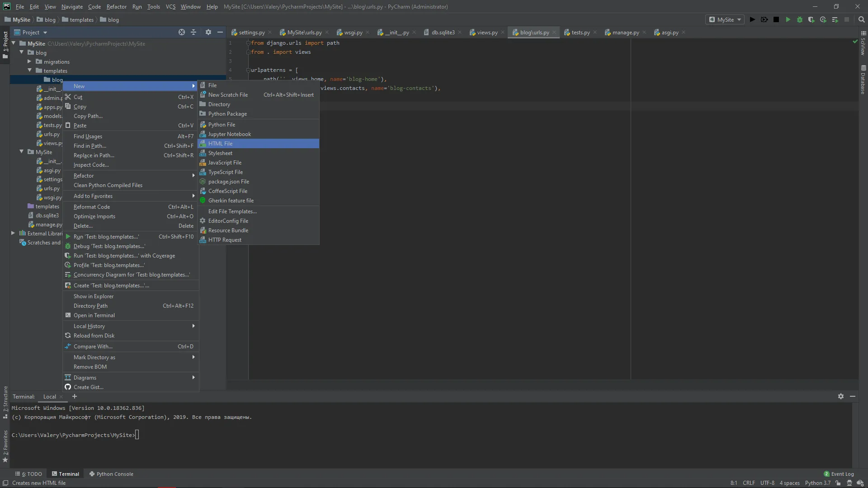868x488 pixels.
Task: Toggle the Structure tool window button
Action: click(5, 402)
